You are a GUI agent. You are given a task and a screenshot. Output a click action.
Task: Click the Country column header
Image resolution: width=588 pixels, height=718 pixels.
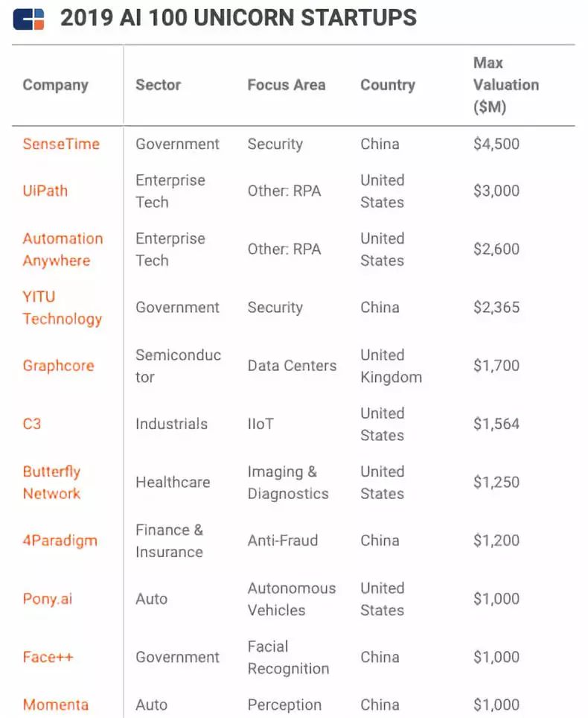388,85
